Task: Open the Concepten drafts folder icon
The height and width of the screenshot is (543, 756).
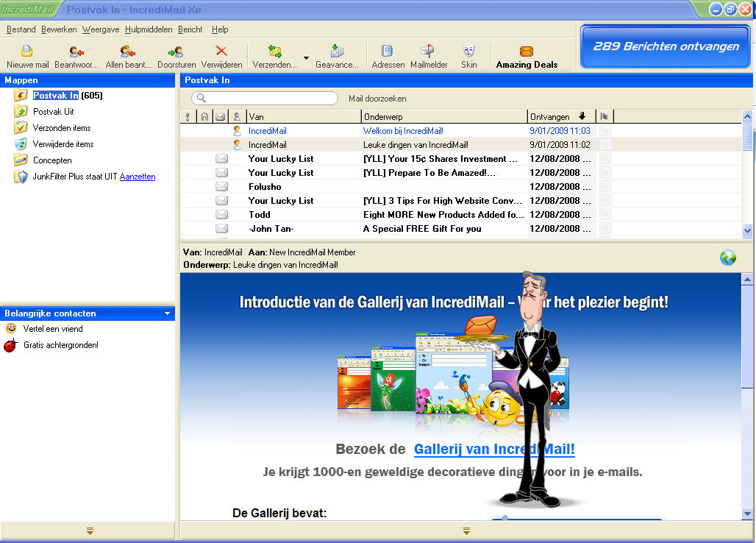Action: (21, 160)
